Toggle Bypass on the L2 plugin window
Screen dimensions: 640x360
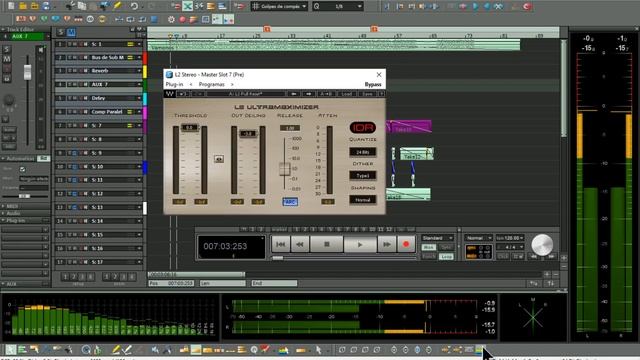coord(373,84)
